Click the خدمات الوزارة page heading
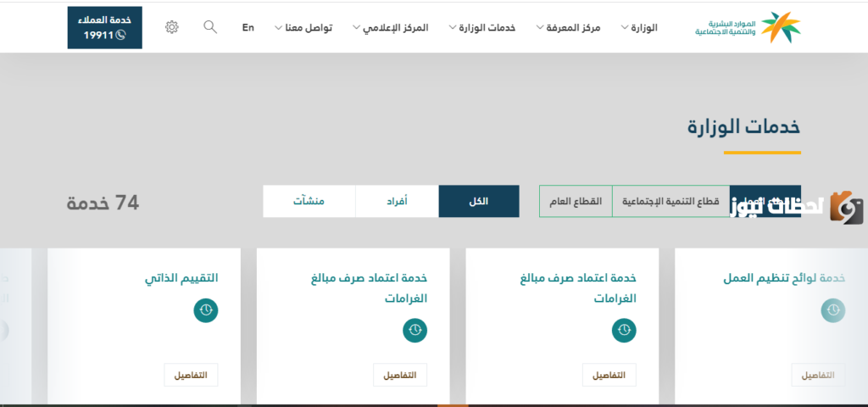 click(744, 127)
